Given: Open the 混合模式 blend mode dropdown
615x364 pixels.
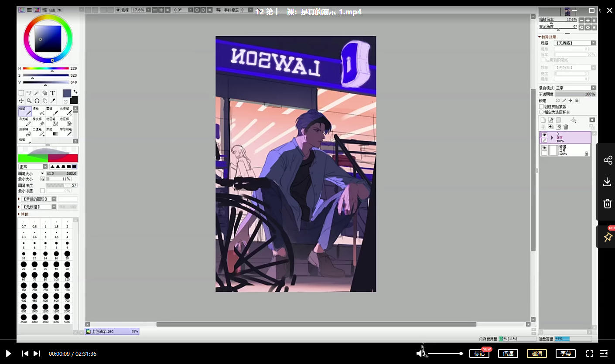Looking at the screenshot, I should (575, 88).
